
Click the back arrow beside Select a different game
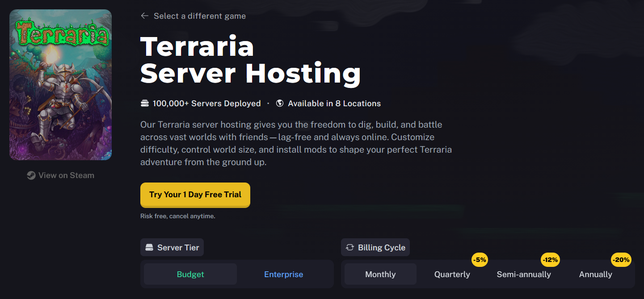pos(144,16)
